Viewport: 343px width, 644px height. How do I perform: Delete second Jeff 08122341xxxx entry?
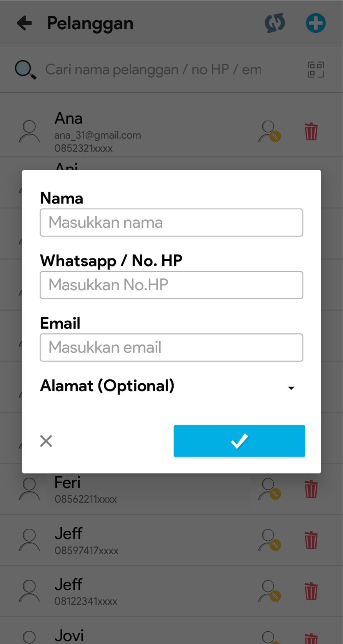coord(311,591)
